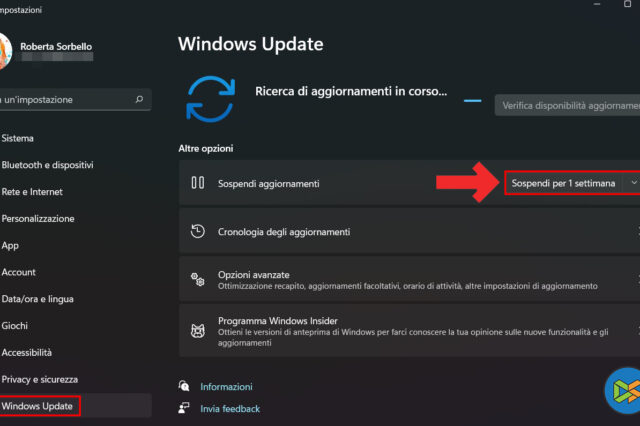The image size is (640, 426).
Task: Select Sistema in the sidebar
Action: point(18,138)
